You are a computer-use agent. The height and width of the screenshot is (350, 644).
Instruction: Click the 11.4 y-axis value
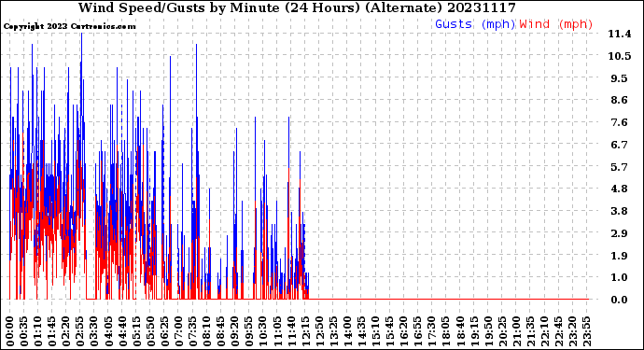point(620,35)
